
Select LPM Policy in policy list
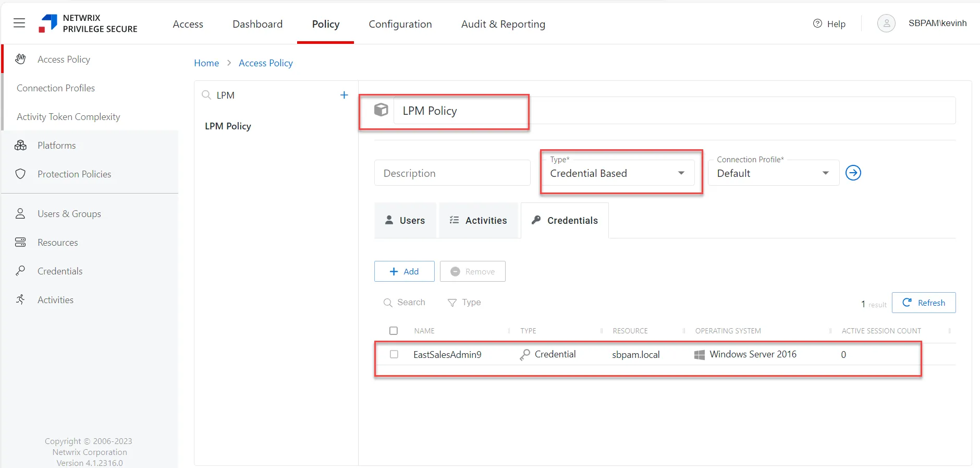[228, 126]
